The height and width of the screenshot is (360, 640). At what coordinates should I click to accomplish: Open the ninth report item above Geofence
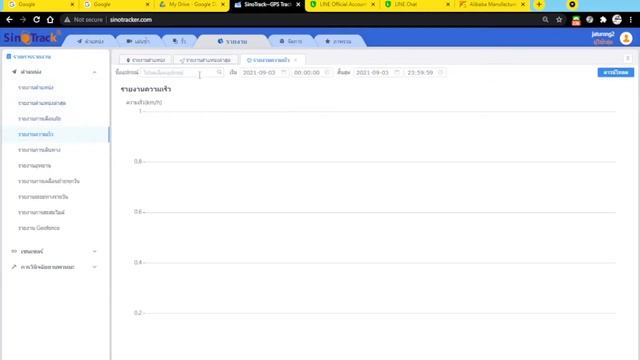(x=41, y=212)
